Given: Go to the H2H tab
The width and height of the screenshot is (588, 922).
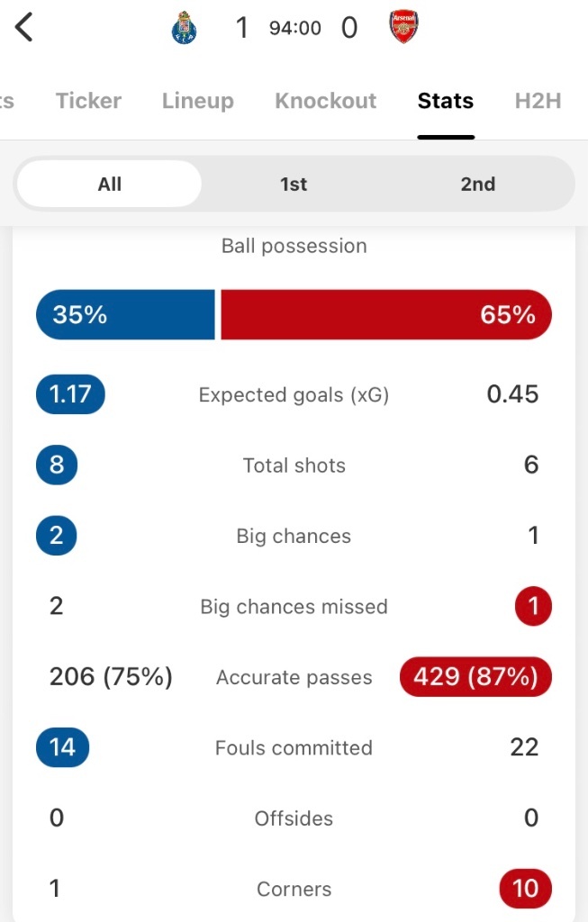Looking at the screenshot, I should click(x=538, y=101).
